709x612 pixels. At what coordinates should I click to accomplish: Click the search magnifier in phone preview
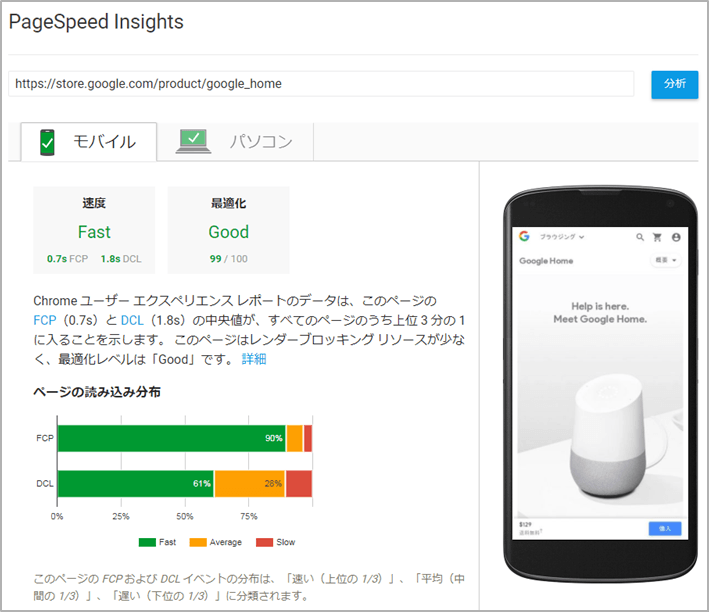pos(640,238)
